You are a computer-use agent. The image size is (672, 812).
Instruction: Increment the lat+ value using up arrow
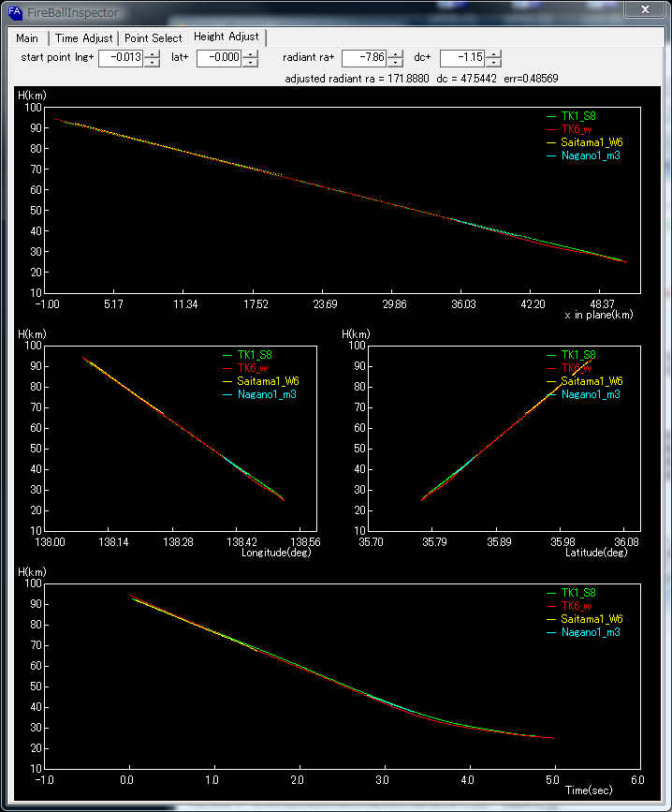pyautogui.click(x=250, y=53)
